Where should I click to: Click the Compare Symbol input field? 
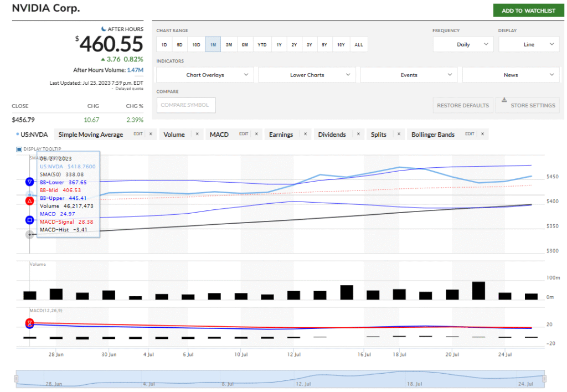tap(186, 105)
